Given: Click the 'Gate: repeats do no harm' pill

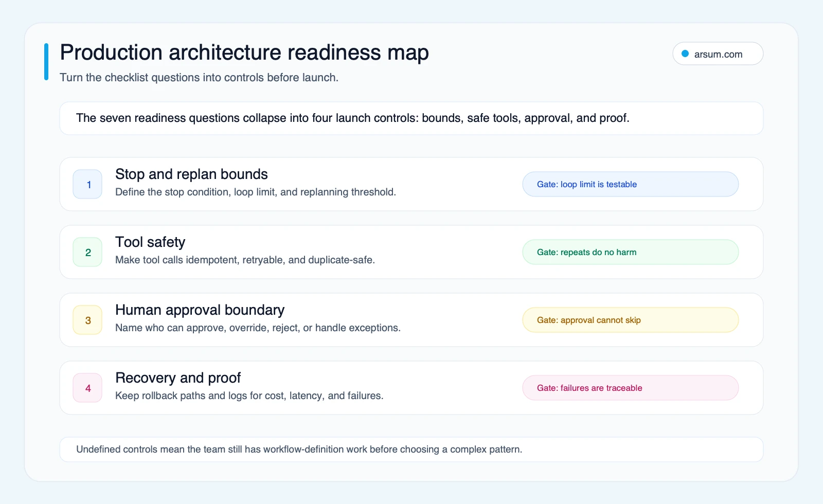Looking at the screenshot, I should coord(631,252).
